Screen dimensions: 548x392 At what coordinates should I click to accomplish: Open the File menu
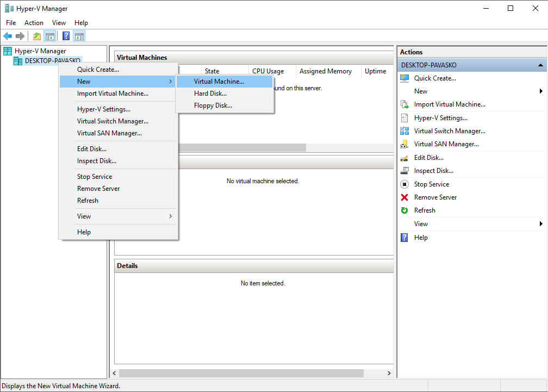tap(11, 23)
